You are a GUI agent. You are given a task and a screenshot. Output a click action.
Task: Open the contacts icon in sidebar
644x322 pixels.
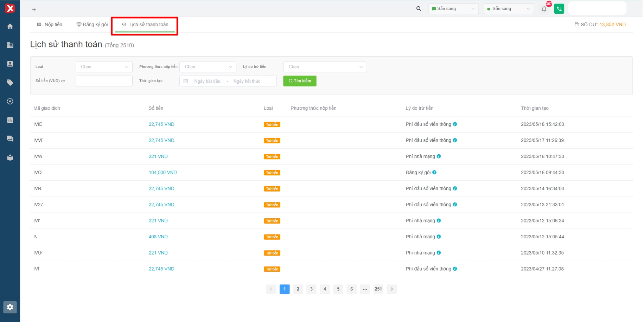tap(10, 64)
